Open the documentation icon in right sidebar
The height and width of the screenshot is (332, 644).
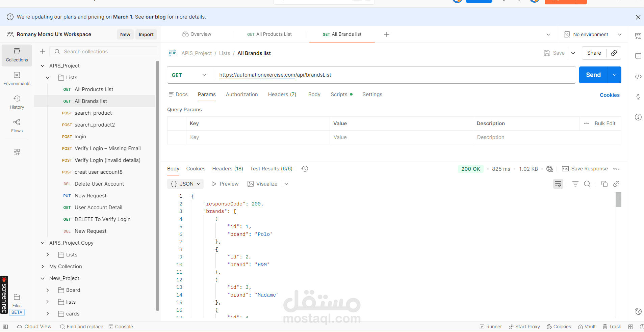tap(638, 36)
